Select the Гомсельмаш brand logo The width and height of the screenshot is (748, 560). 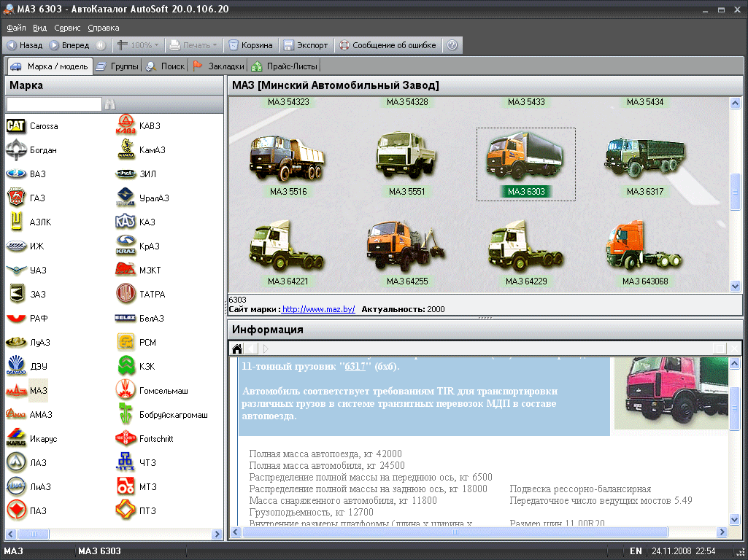[126, 390]
